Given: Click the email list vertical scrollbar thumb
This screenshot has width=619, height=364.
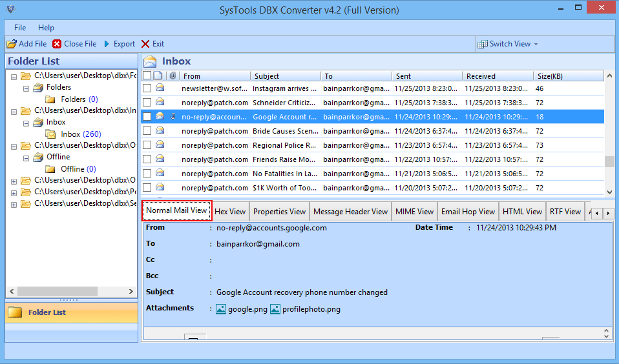Looking at the screenshot, I should coord(609,161).
